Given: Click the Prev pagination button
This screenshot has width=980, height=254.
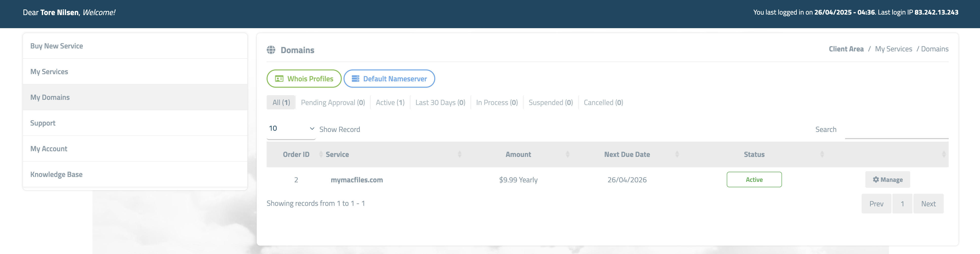Looking at the screenshot, I should pos(876,204).
